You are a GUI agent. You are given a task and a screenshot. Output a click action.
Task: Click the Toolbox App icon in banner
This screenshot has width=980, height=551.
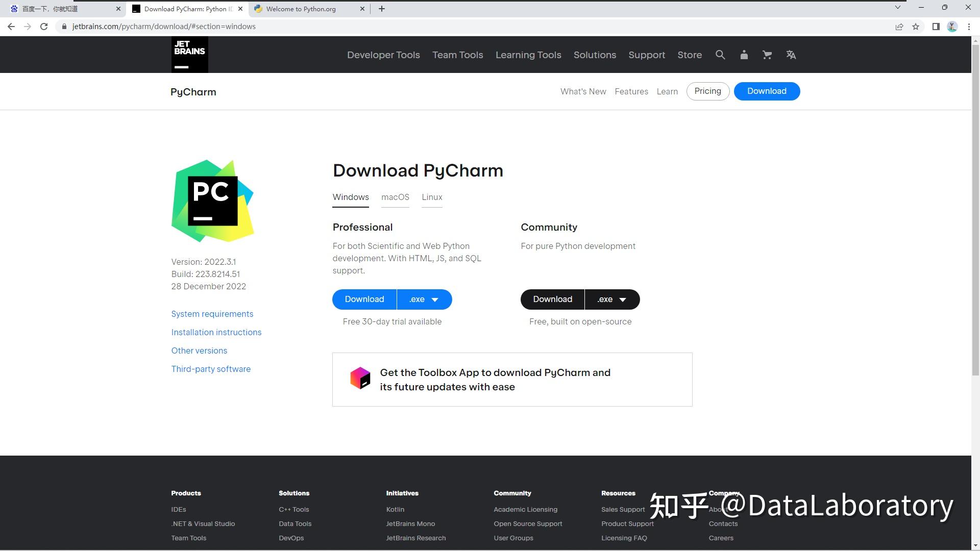361,379
